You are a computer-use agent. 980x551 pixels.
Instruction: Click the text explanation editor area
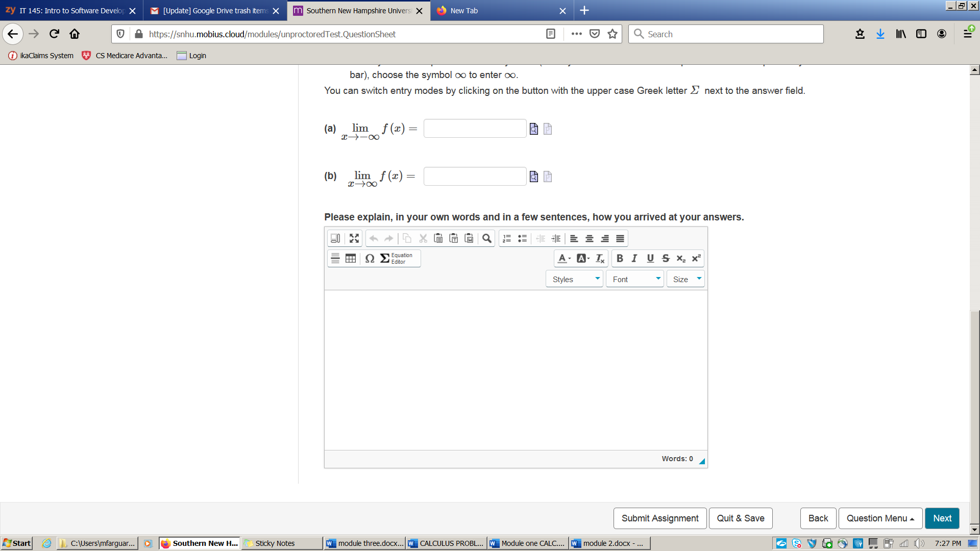(x=515, y=369)
